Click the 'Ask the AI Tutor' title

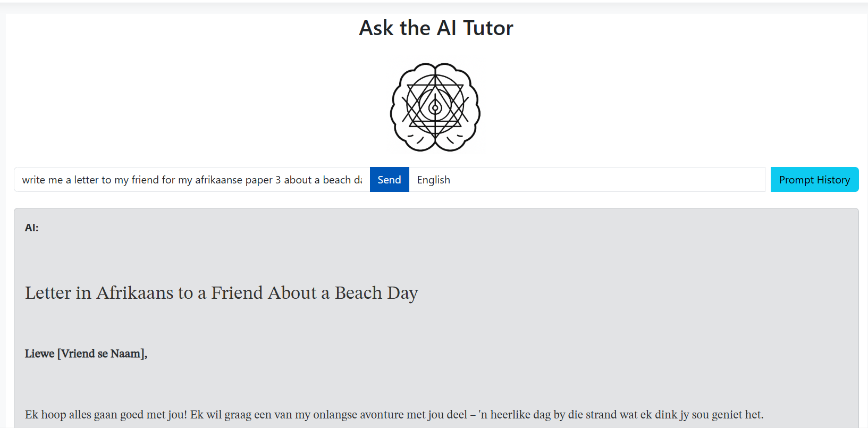point(436,28)
